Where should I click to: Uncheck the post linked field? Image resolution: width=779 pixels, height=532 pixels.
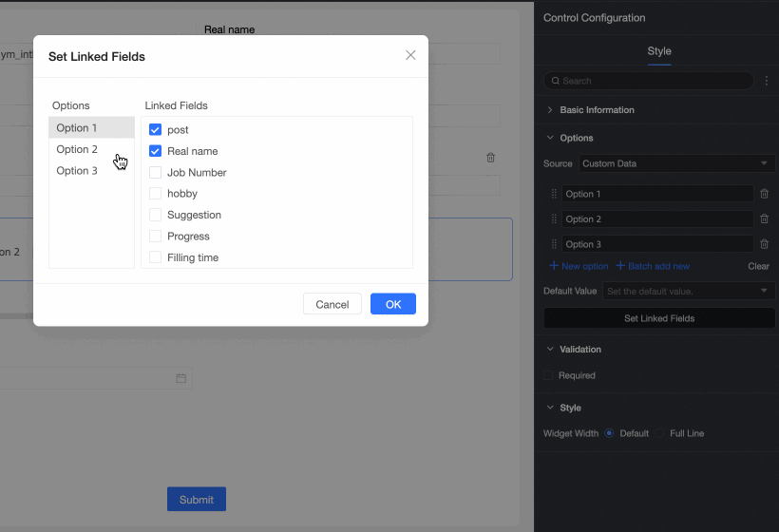[x=155, y=129]
